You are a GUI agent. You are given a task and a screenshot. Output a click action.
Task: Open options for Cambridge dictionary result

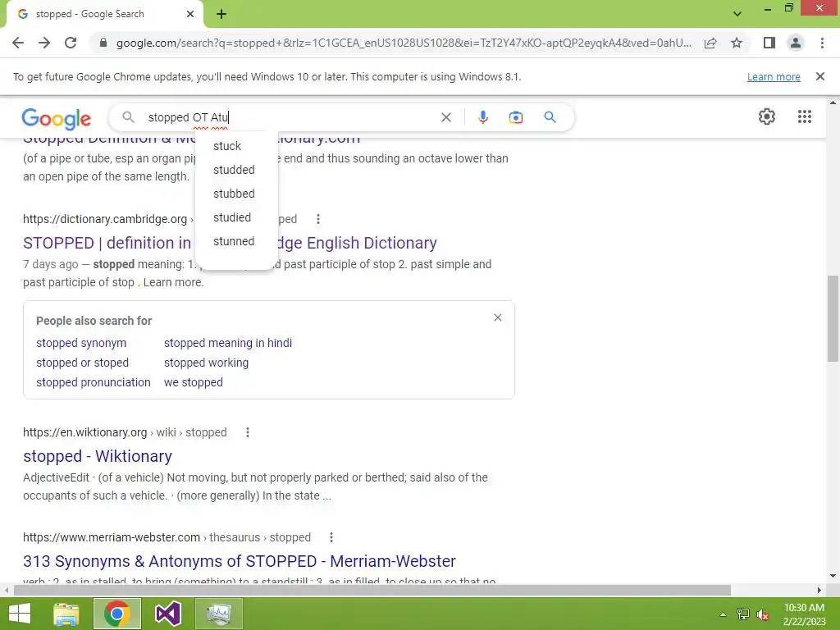click(318, 219)
